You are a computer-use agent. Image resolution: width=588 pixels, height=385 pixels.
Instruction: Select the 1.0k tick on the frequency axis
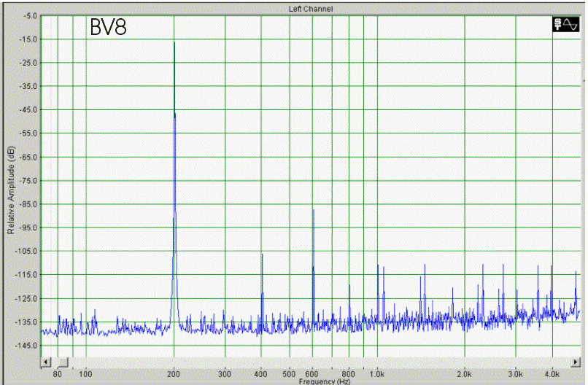tap(377, 373)
